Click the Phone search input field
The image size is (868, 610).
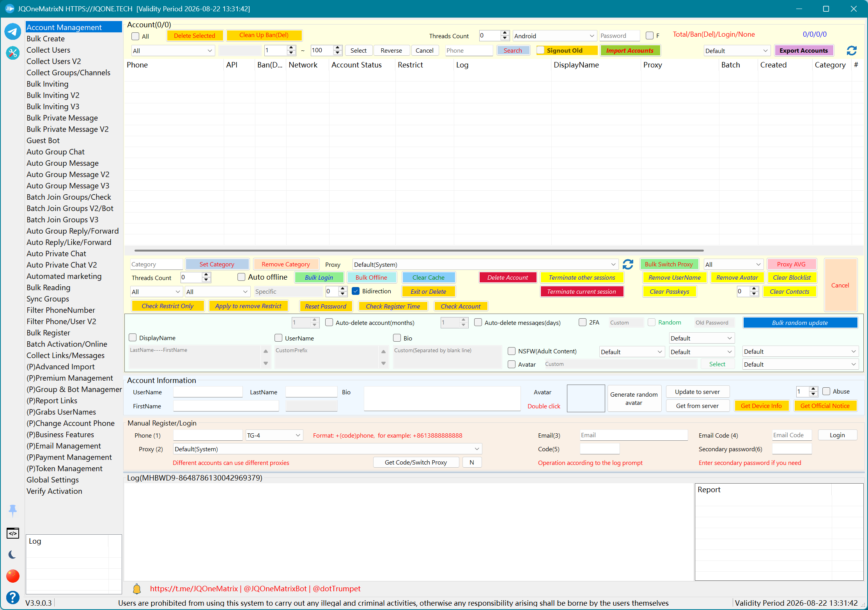(x=469, y=50)
